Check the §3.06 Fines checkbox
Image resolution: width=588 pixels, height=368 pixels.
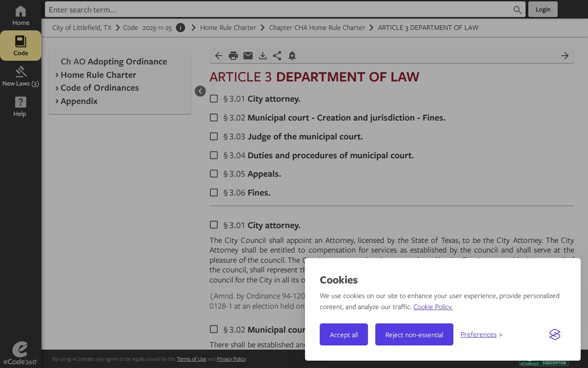point(214,192)
